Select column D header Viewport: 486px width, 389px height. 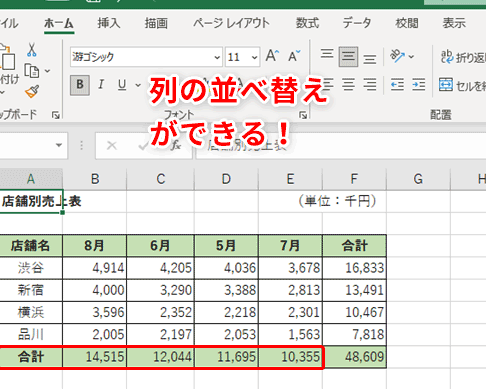(226, 179)
